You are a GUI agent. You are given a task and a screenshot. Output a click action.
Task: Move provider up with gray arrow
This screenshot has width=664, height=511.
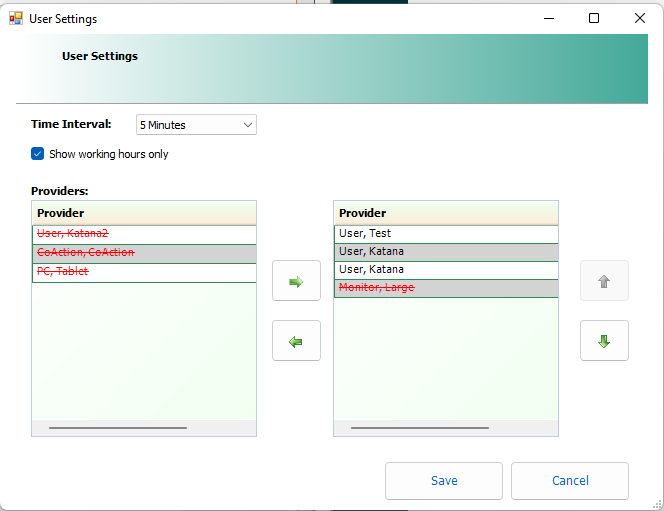604,281
